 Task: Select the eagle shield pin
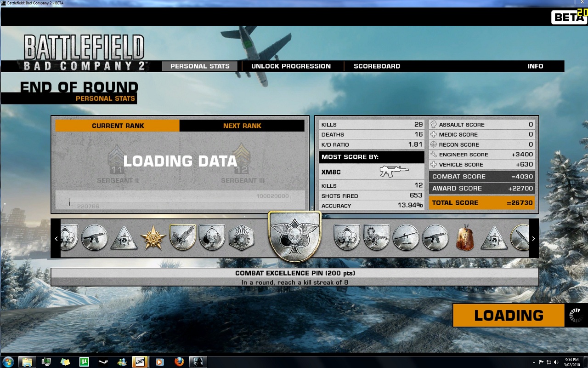pos(182,237)
